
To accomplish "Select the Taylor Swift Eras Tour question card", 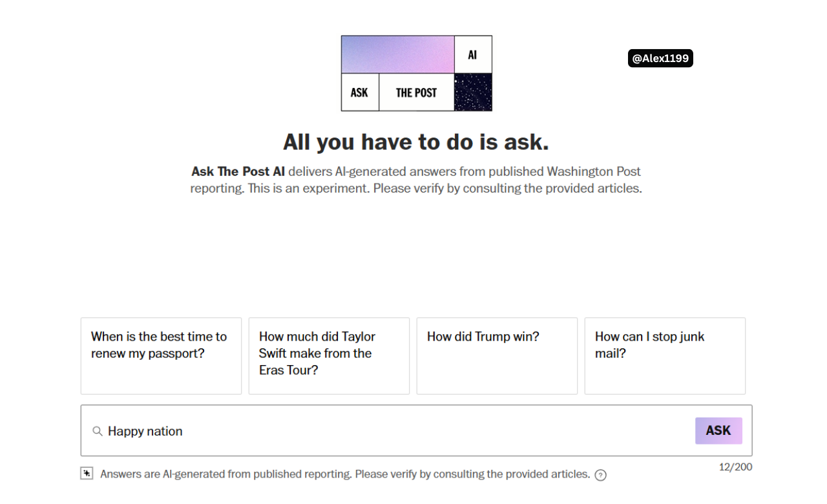I will (329, 356).
